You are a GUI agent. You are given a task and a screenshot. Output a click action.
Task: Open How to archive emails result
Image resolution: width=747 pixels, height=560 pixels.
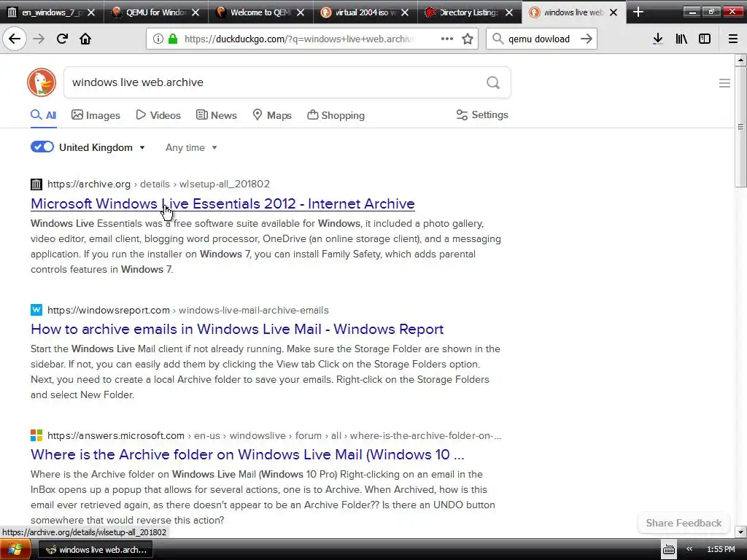coord(237,329)
